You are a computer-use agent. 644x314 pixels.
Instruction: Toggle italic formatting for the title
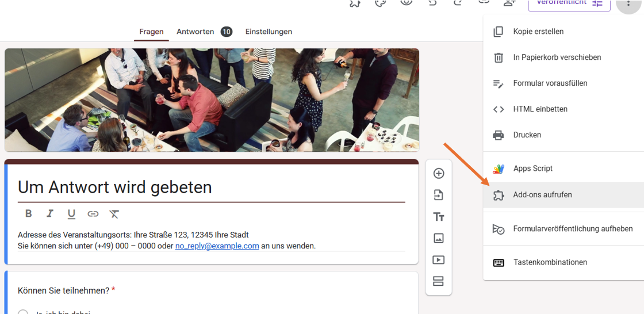[x=50, y=213]
